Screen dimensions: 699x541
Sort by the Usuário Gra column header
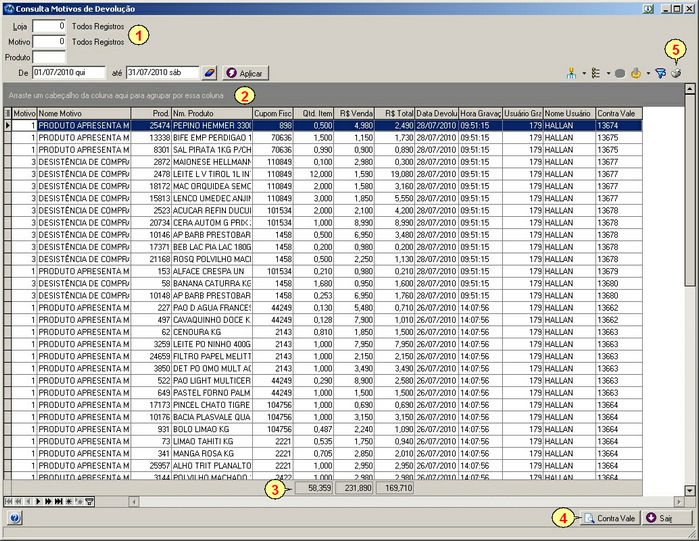point(523,114)
